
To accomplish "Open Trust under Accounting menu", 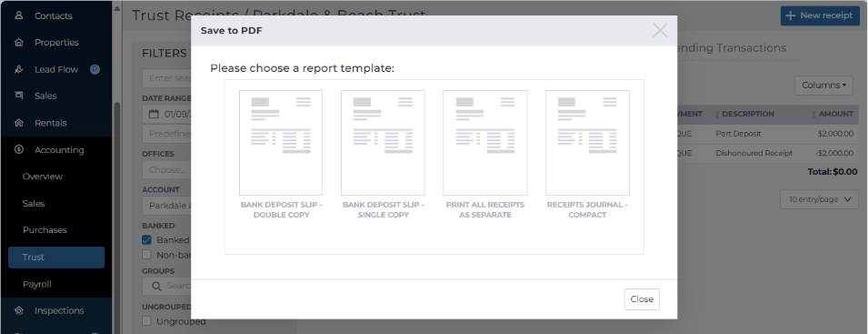I will coord(56,257).
